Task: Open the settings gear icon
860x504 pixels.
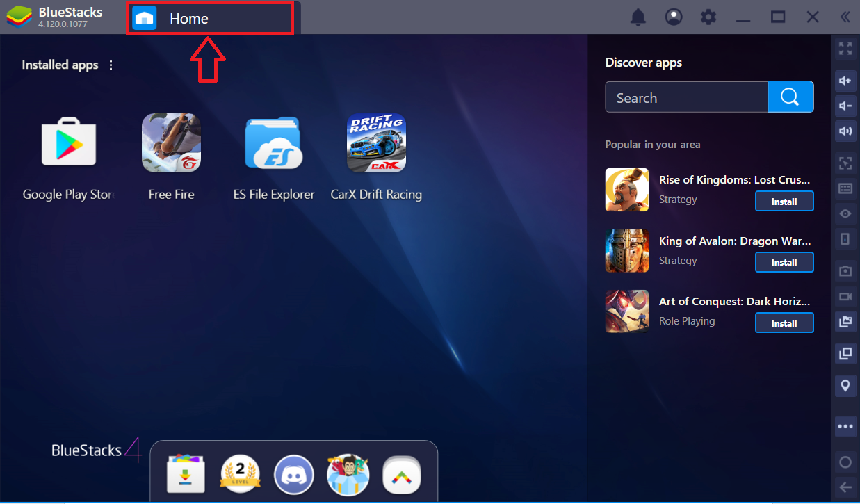Action: (708, 17)
